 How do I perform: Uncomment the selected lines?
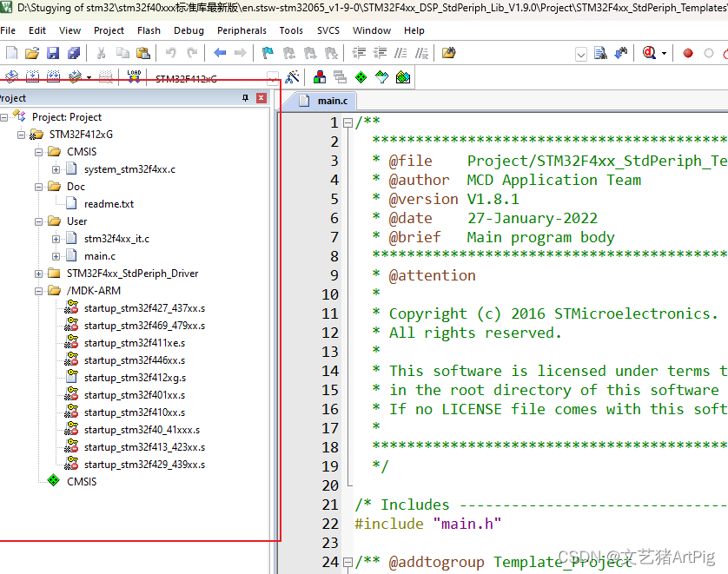[x=421, y=53]
